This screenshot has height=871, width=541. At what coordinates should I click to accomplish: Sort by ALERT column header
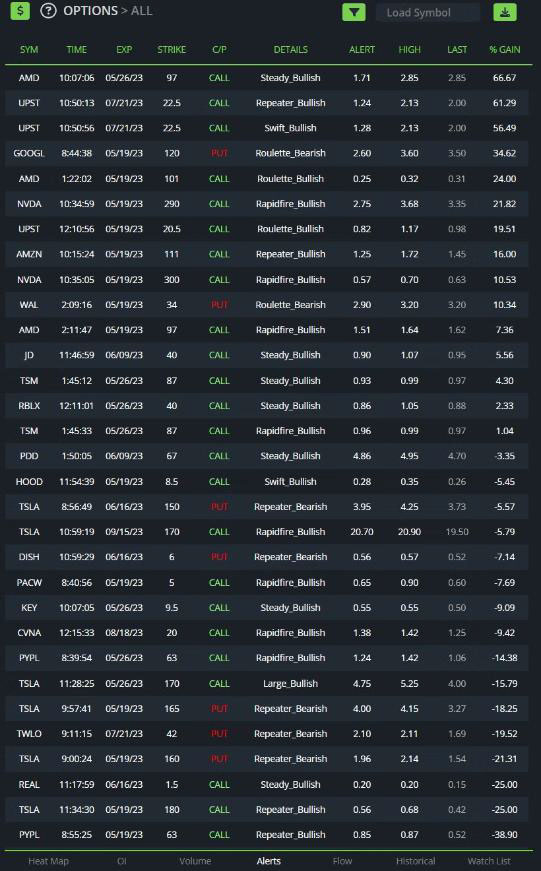click(362, 49)
